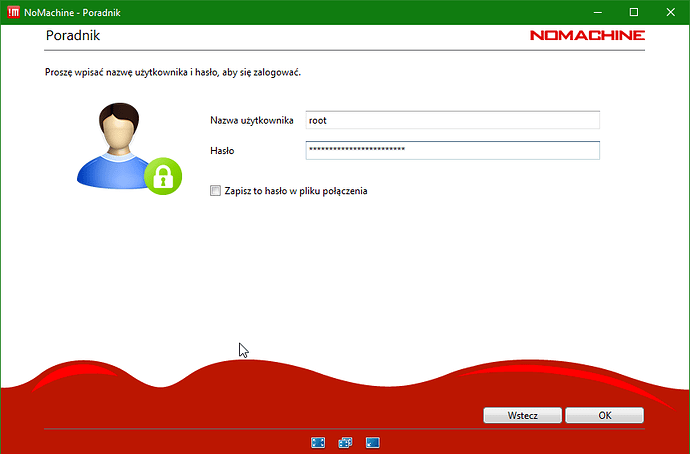Minimize the NoMachine window

pos(587,12)
